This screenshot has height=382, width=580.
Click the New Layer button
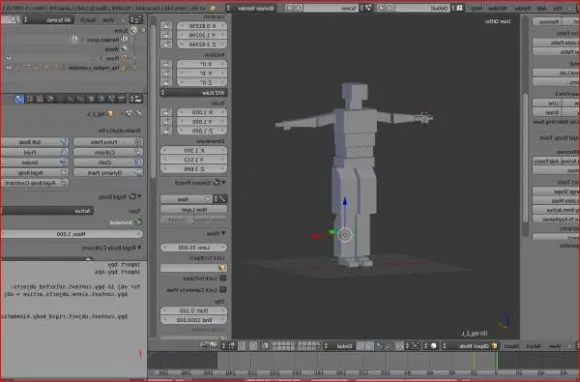193,209
